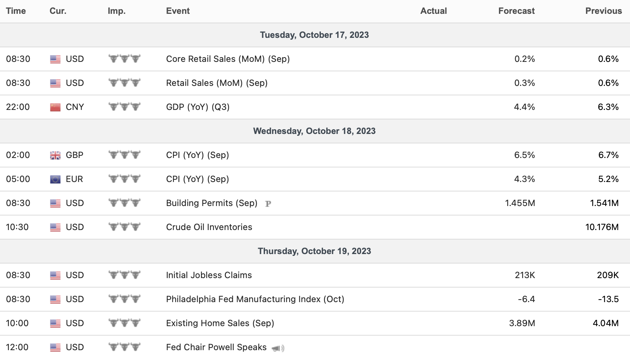630x364 pixels.
Task: Click the UK flag next to GBP
Action: click(55, 155)
